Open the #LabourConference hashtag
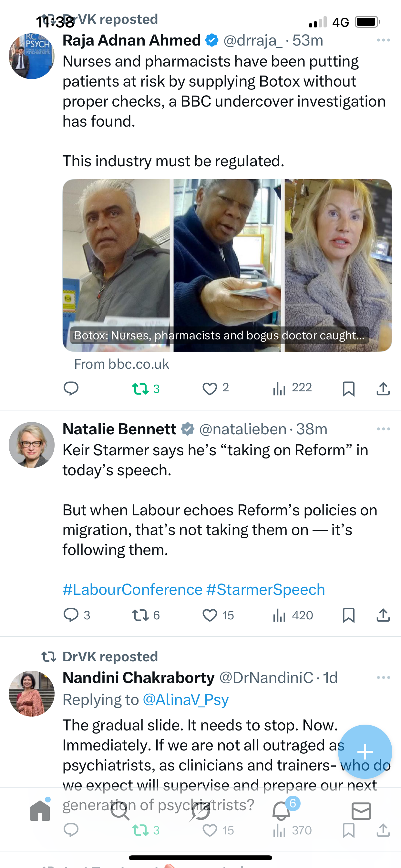The width and height of the screenshot is (401, 868). [132, 589]
